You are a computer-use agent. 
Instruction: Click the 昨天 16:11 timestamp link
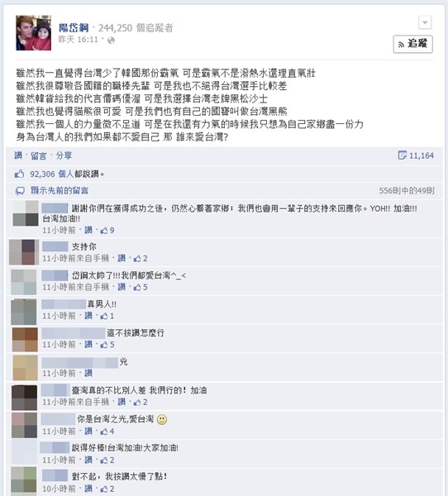click(x=79, y=40)
